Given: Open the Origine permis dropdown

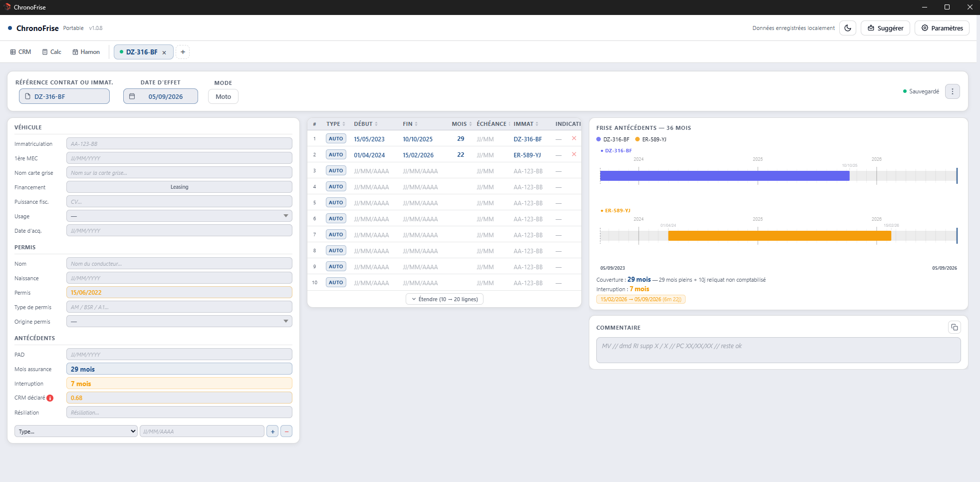Looking at the screenshot, I should point(179,321).
